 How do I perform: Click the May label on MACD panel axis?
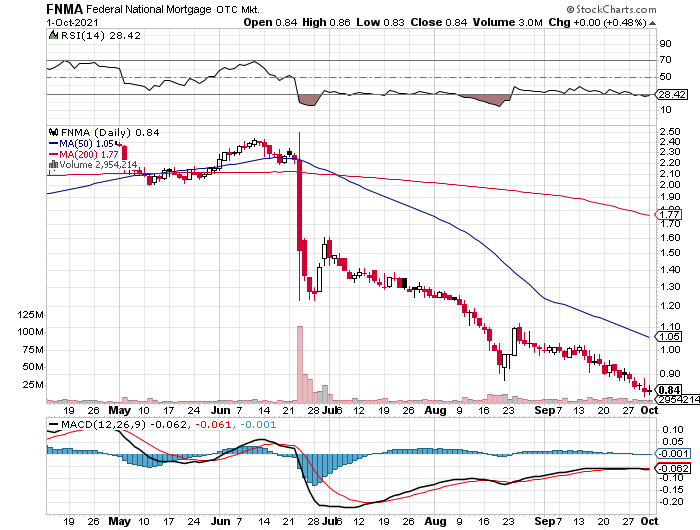click(120, 521)
